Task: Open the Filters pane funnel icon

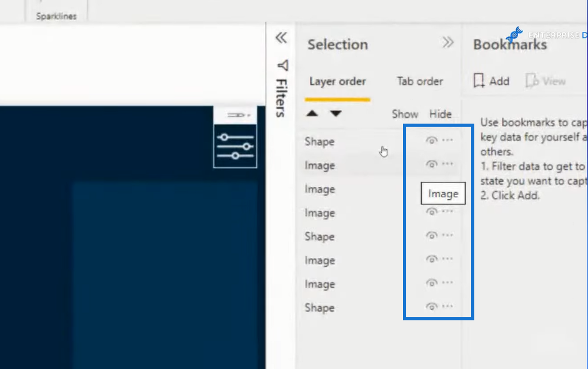Action: tap(282, 66)
